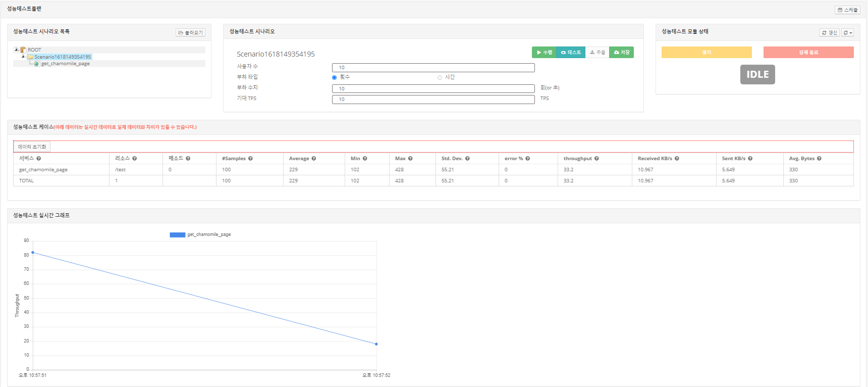Select the 횟수 load type radio
The image size is (868, 387).
click(334, 77)
